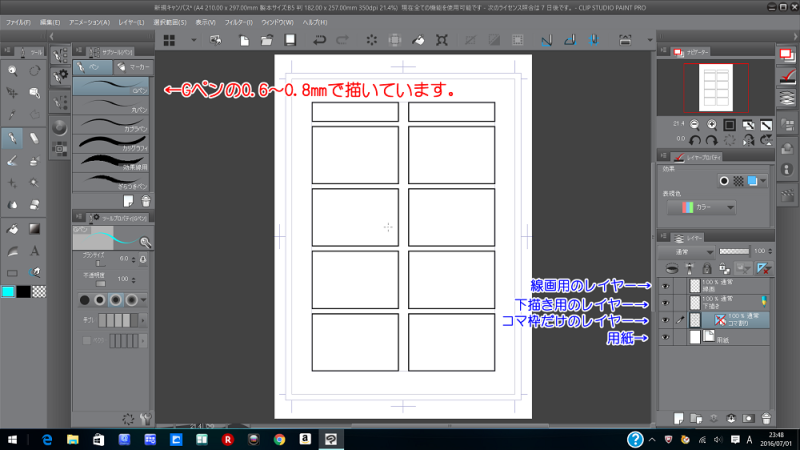
Task: Open 編集(E) menu
Action: [50, 22]
